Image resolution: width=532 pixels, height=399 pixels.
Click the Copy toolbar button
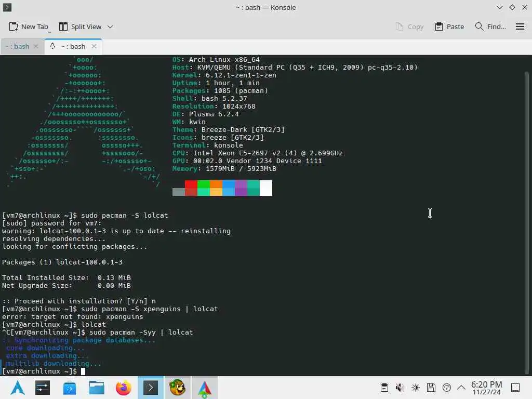[x=409, y=26]
